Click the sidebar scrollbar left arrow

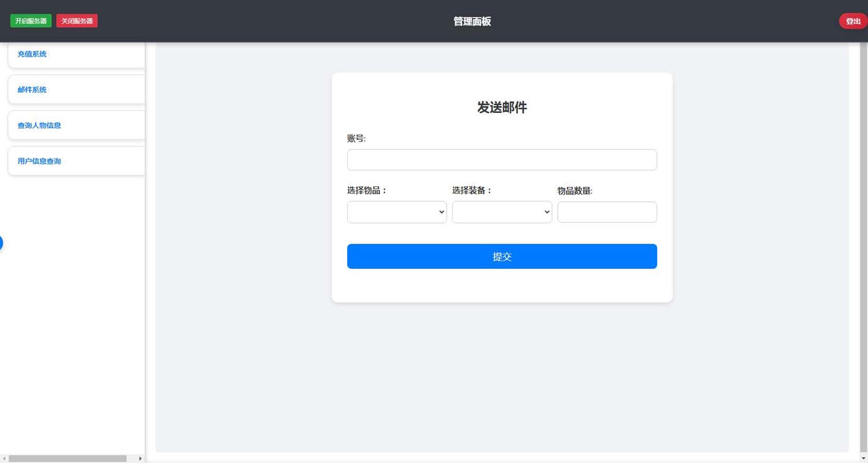[5, 458]
